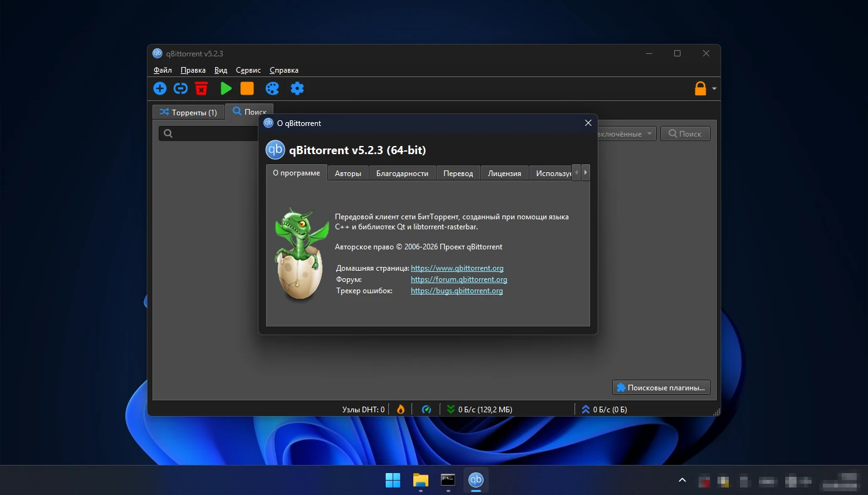
Task: Toggle alternative speed limits speedometer icon
Action: 426,409
